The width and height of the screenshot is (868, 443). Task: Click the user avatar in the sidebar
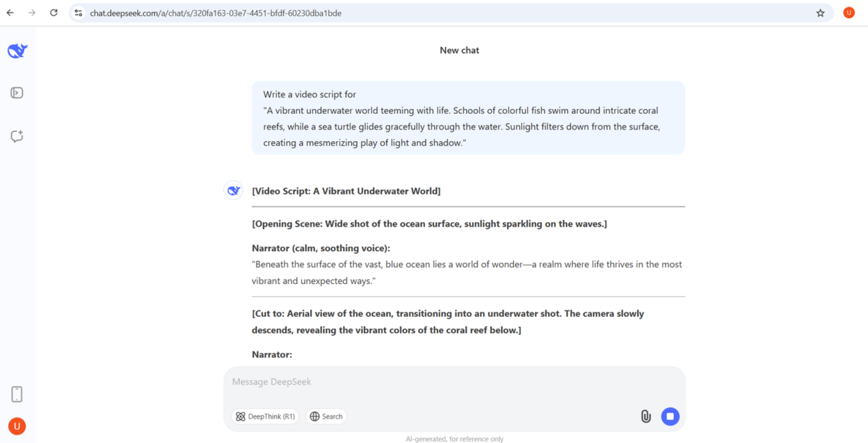[x=16, y=426]
